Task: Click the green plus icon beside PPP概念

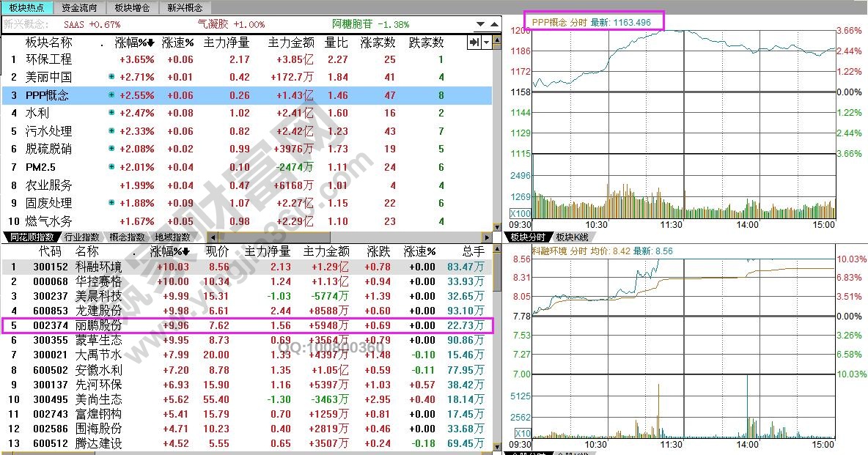Action: (x=111, y=94)
